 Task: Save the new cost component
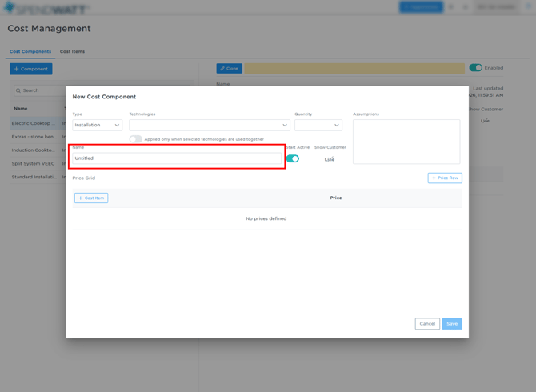(452, 324)
